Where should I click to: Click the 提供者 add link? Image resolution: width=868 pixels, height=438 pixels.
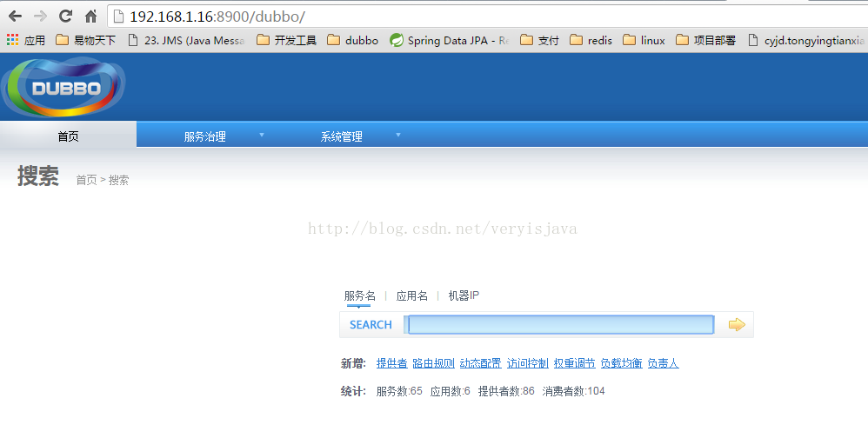(x=392, y=363)
